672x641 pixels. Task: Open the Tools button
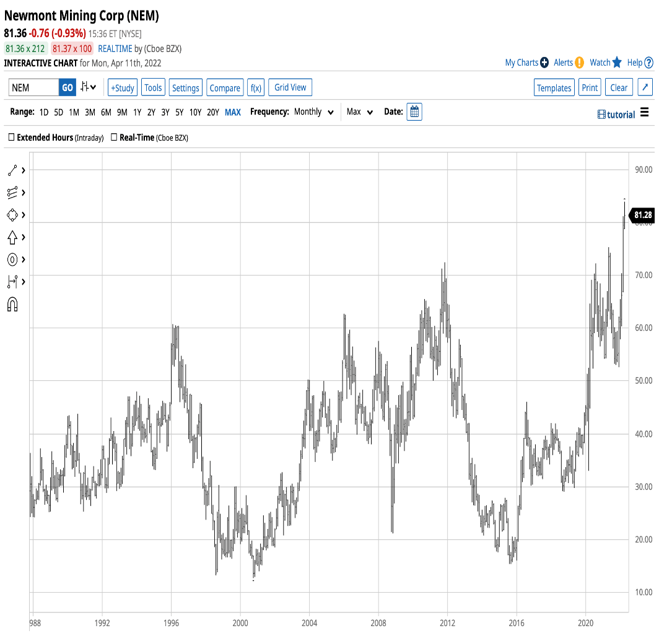click(x=153, y=87)
